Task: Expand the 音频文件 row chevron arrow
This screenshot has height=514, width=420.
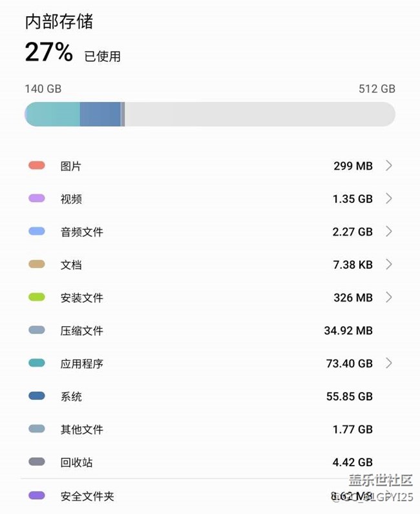Action: [x=388, y=231]
